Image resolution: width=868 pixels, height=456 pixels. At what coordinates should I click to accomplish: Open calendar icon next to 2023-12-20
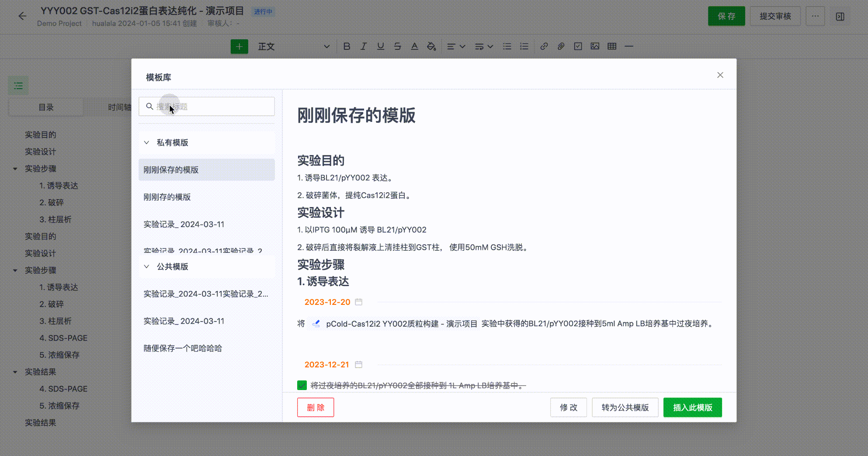point(358,302)
